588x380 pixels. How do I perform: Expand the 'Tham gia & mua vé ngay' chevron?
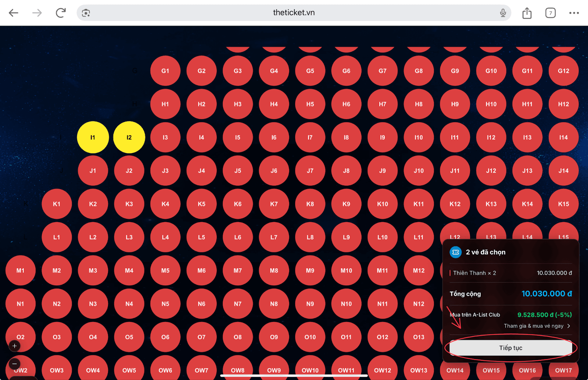click(569, 326)
